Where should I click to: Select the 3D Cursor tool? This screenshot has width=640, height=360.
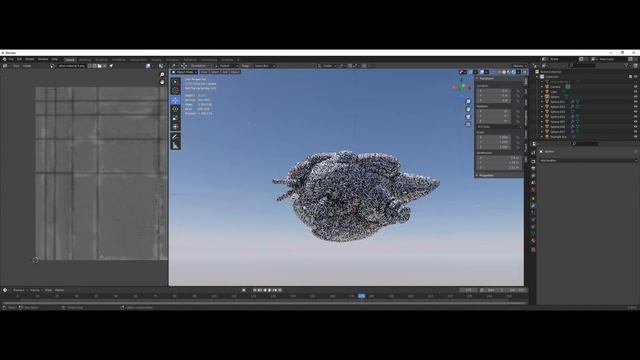click(176, 90)
